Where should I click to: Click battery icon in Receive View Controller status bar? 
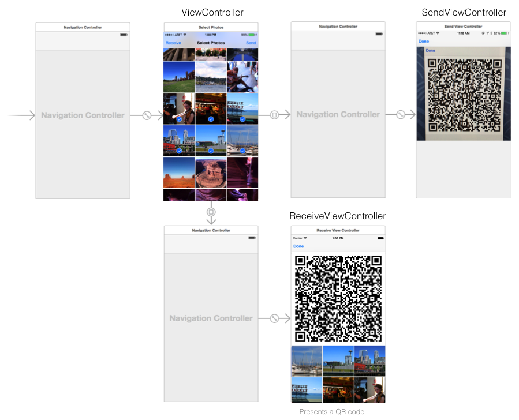(x=380, y=238)
